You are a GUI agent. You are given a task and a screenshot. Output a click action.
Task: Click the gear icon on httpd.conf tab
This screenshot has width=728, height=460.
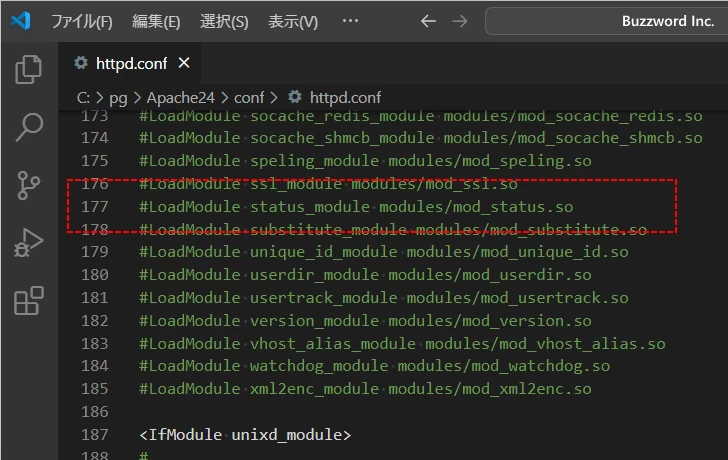point(81,63)
